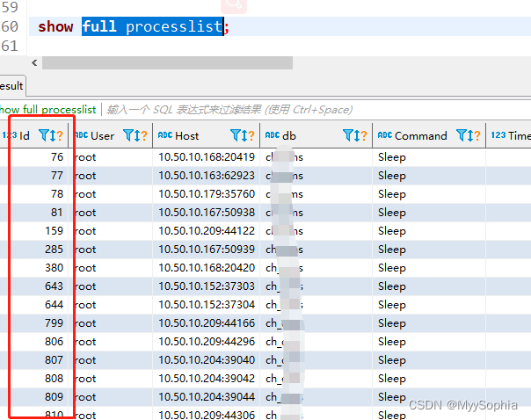Select the root user cell in row 159
The image size is (531, 420).
111,231
